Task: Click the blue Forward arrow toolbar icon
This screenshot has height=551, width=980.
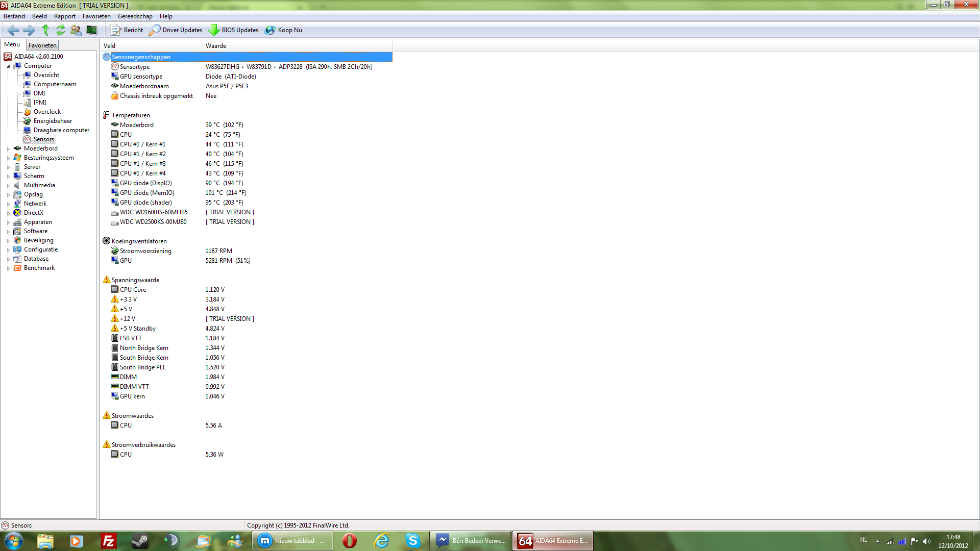Action: tap(29, 30)
